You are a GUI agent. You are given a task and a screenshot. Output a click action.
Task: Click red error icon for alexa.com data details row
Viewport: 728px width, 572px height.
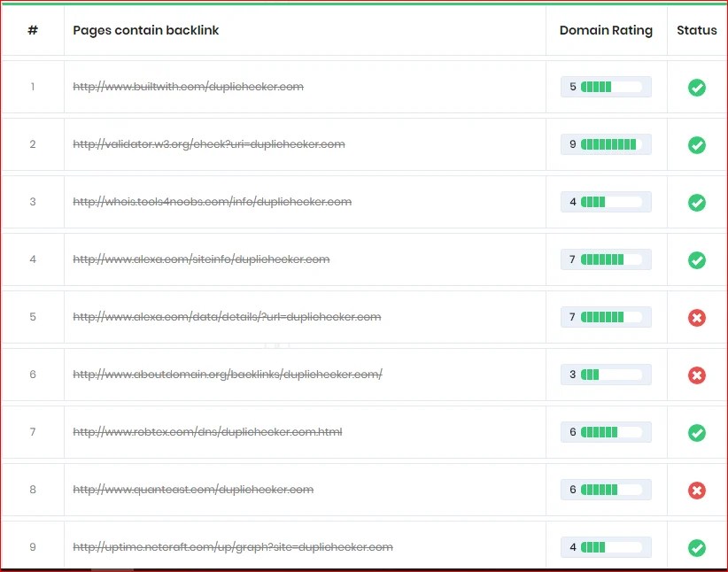(697, 318)
